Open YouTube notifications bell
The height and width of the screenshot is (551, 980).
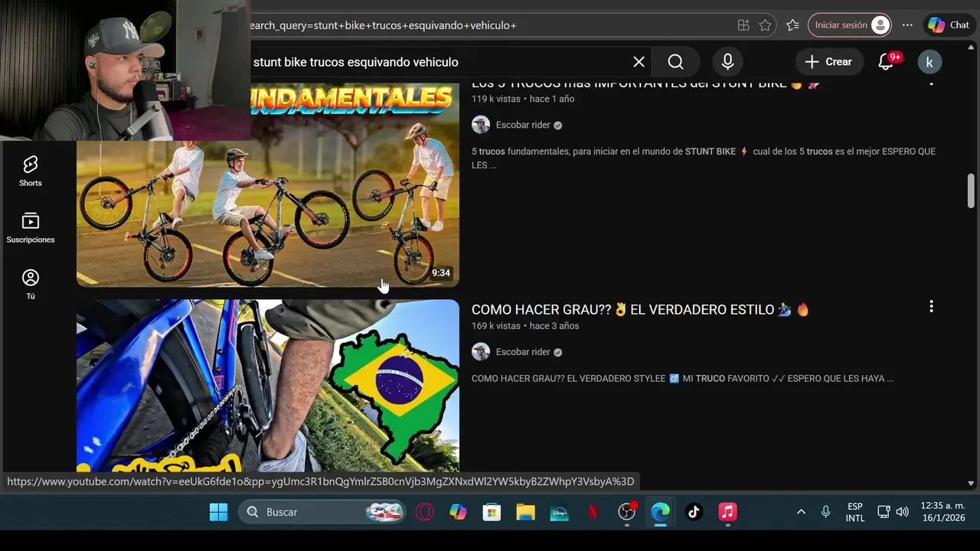point(886,62)
